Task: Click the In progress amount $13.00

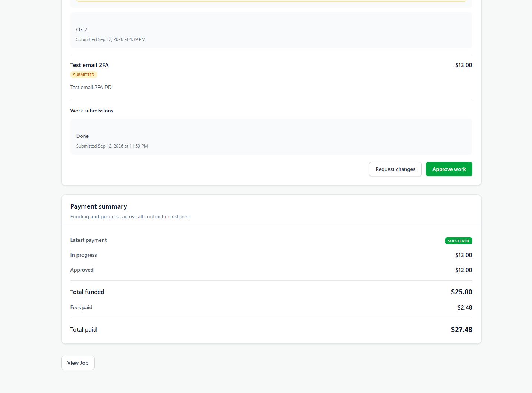Action: point(463,255)
